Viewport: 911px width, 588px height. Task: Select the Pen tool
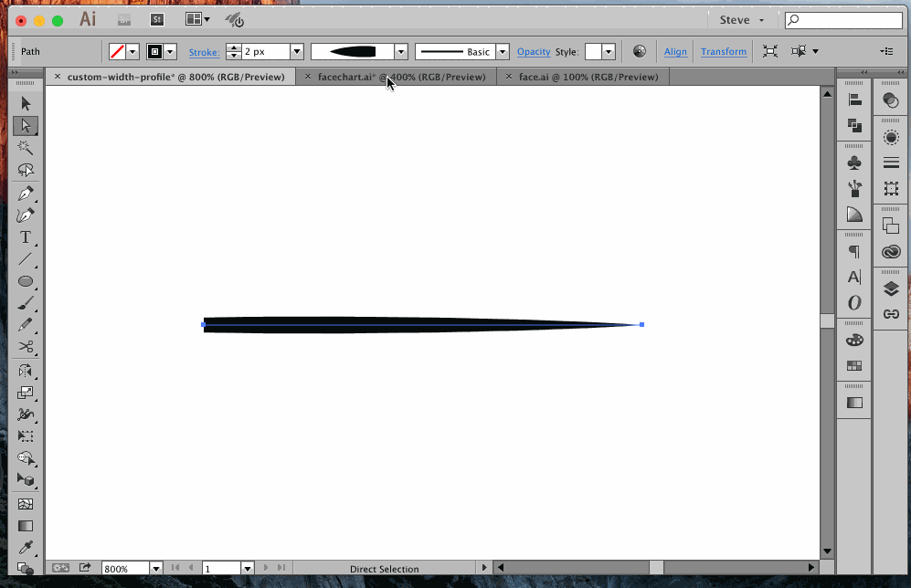[26, 194]
